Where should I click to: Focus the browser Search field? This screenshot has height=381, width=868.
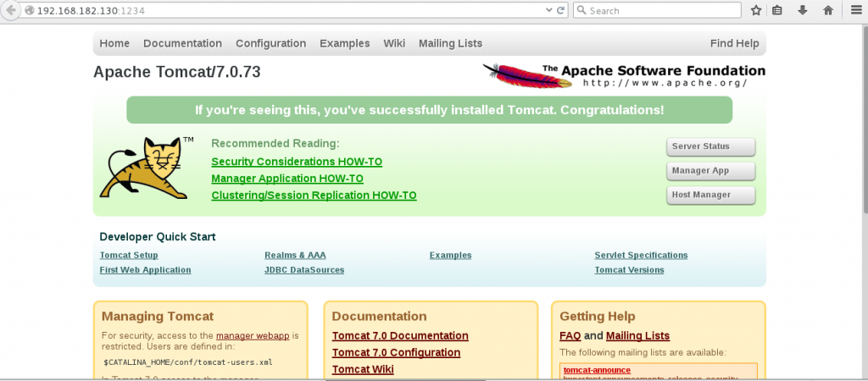pyautogui.click(x=657, y=10)
